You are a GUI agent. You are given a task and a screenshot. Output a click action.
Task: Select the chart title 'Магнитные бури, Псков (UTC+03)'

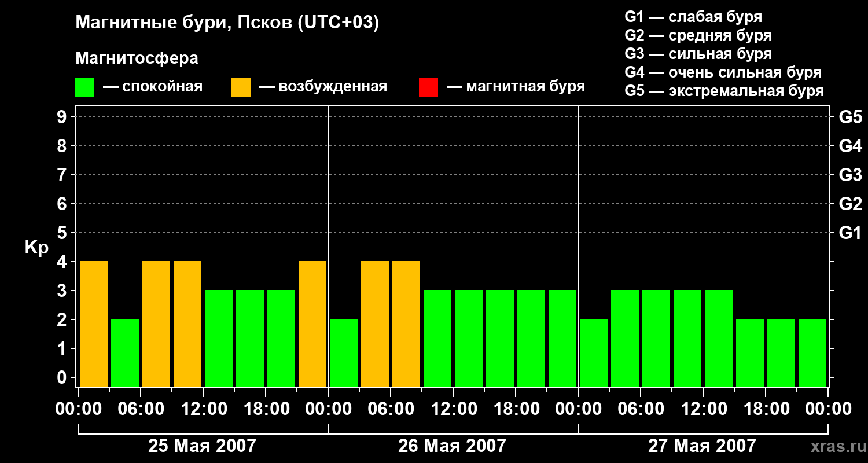pos(227,24)
